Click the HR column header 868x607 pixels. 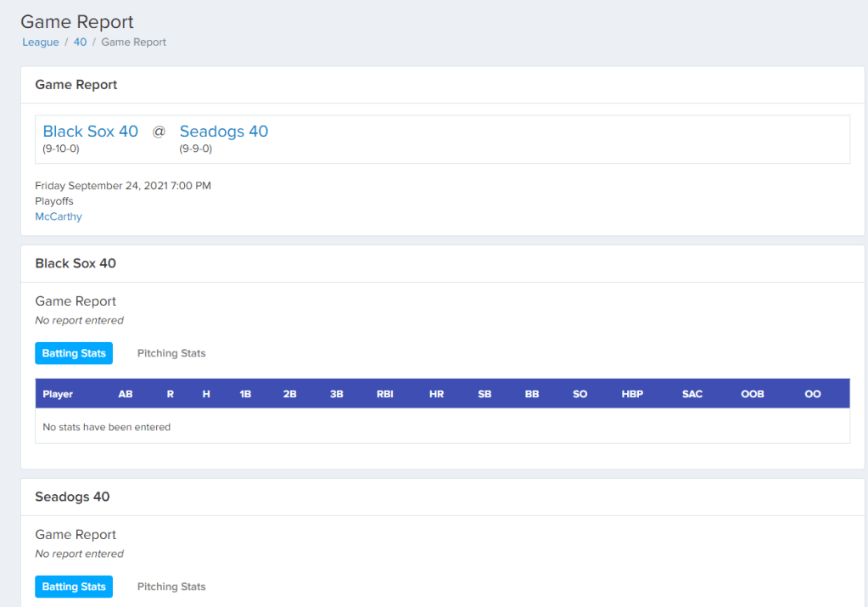coord(436,394)
